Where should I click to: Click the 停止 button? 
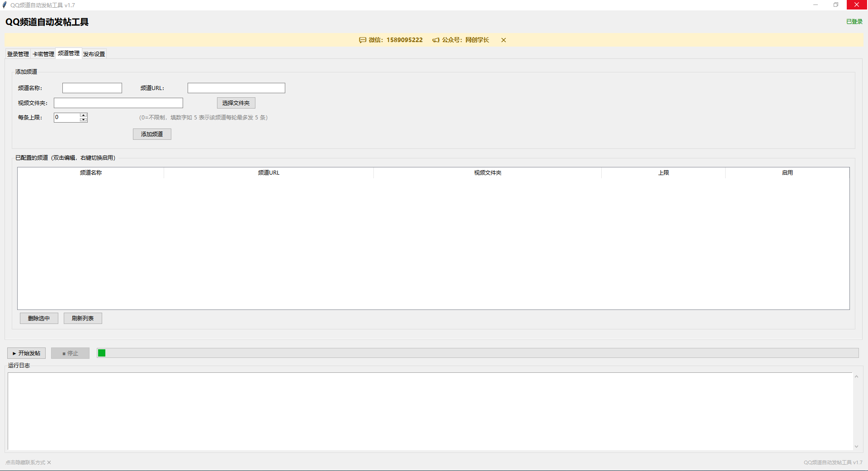(70, 353)
